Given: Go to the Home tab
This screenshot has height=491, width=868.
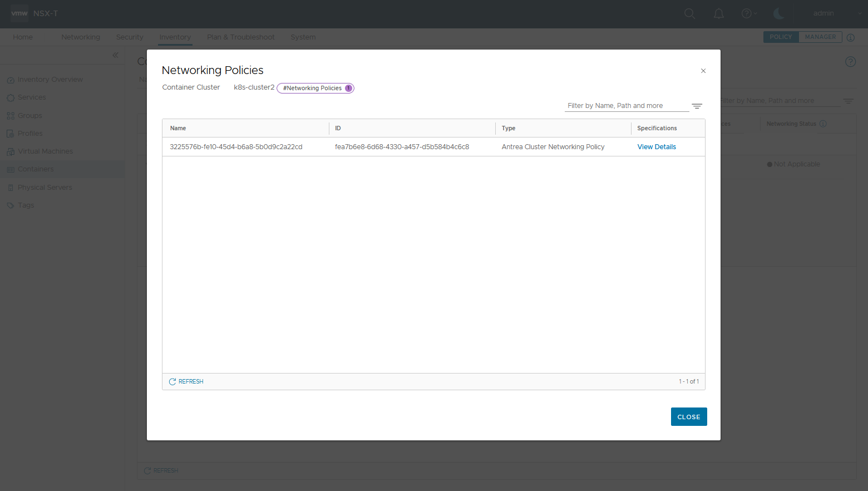Looking at the screenshot, I should (23, 37).
